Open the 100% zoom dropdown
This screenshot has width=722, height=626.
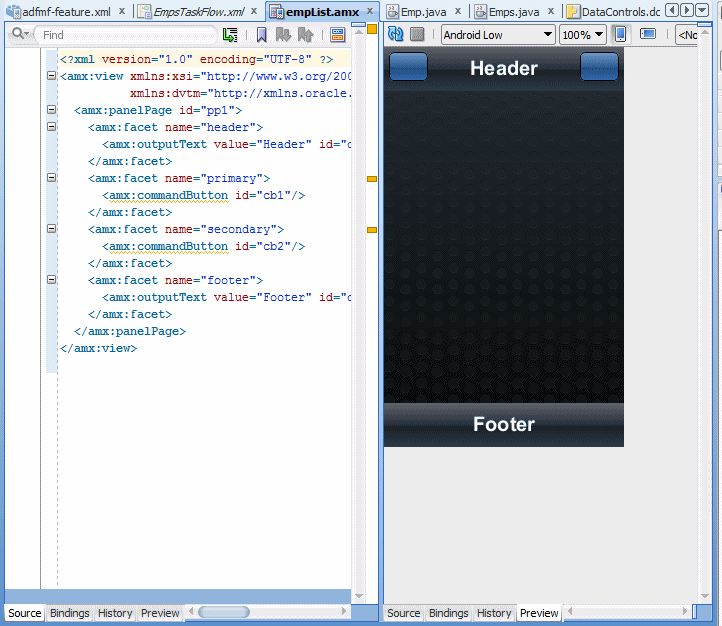582,35
